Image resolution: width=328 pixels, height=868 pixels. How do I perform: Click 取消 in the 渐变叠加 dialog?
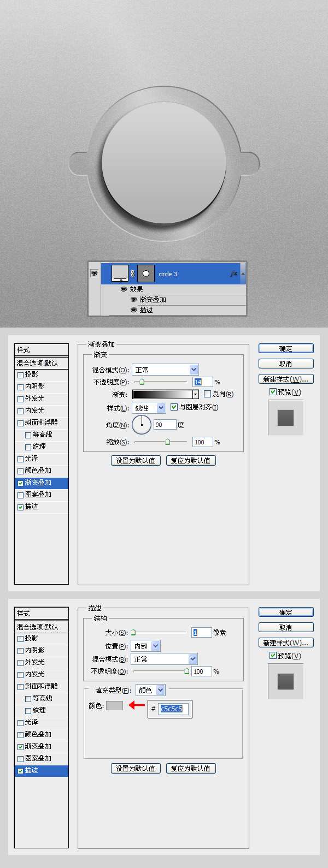(286, 364)
